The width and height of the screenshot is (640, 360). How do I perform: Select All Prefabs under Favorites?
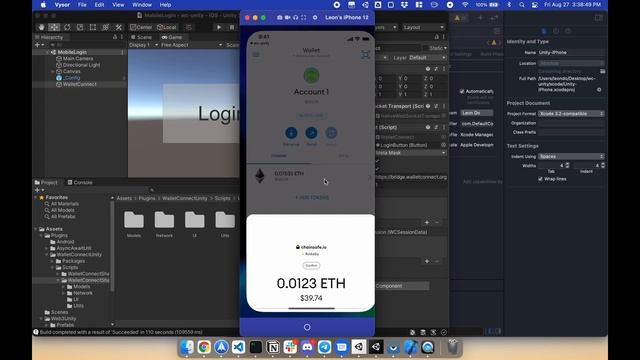click(x=63, y=217)
